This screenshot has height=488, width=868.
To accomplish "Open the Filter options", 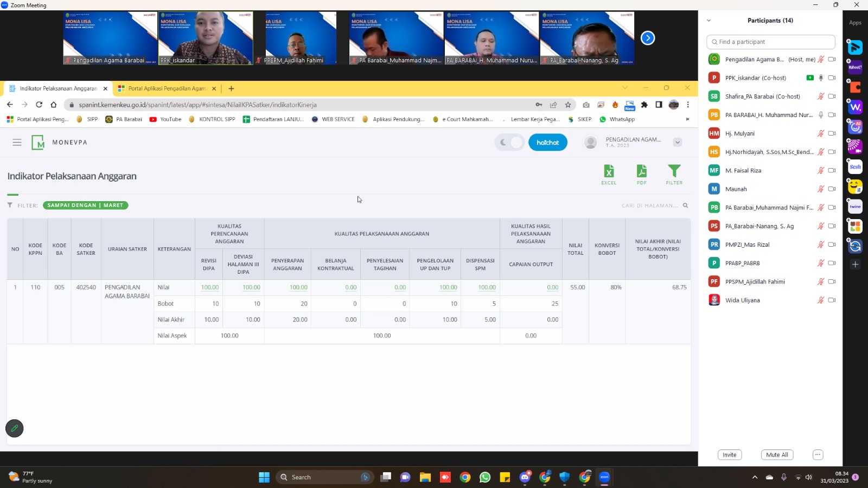I will pos(674,174).
